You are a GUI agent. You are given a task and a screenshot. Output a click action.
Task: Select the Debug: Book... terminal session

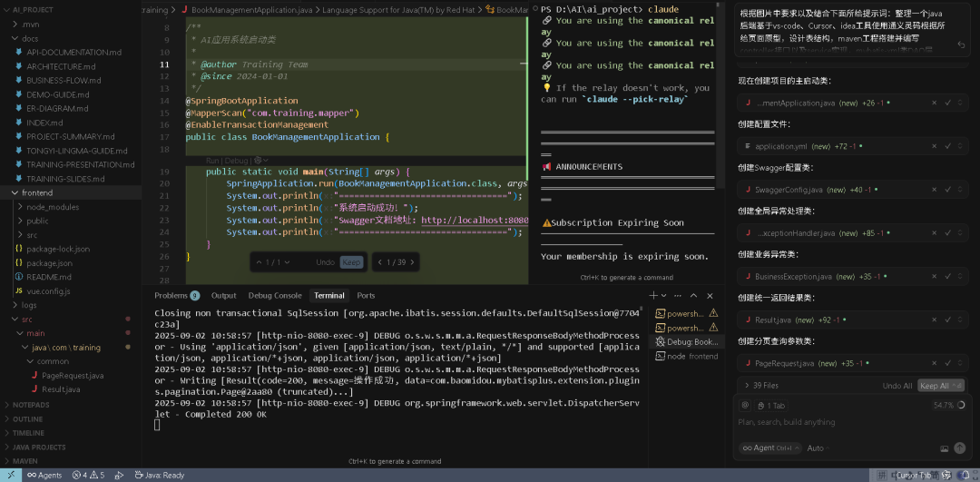686,342
